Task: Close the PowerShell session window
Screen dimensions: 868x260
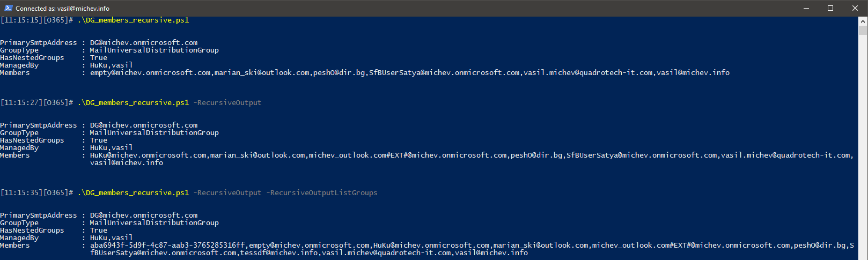Action: pos(855,8)
